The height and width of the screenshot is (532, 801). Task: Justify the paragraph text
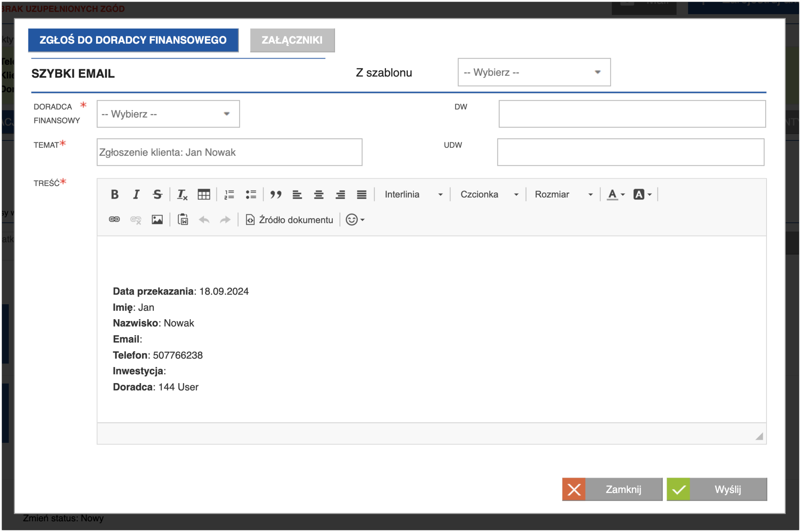click(361, 194)
